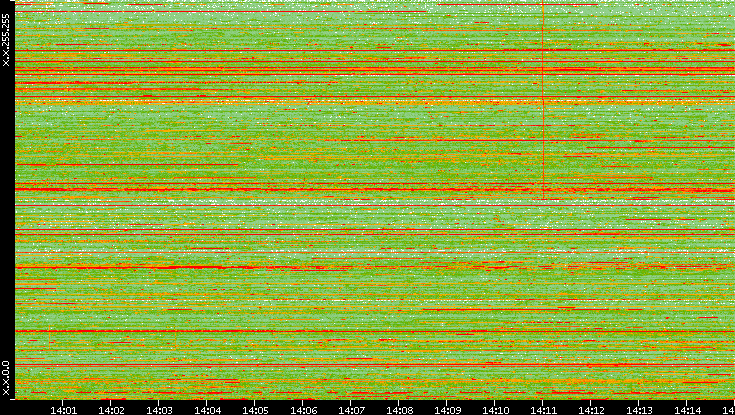The width and height of the screenshot is (735, 415).
Task: Select the 14:11 time label
Action: [x=543, y=408]
